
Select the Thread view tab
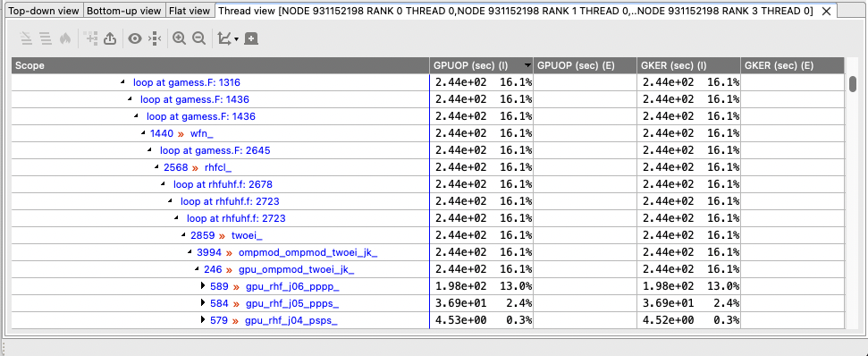coord(516,11)
